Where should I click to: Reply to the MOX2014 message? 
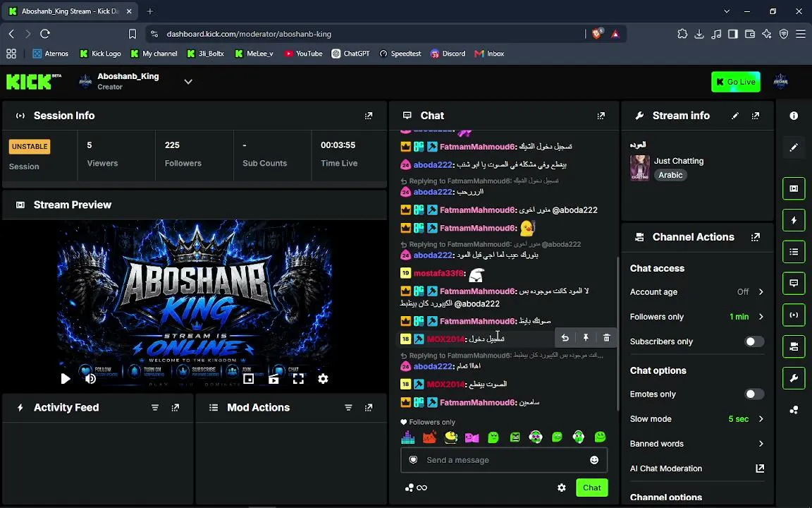click(565, 338)
